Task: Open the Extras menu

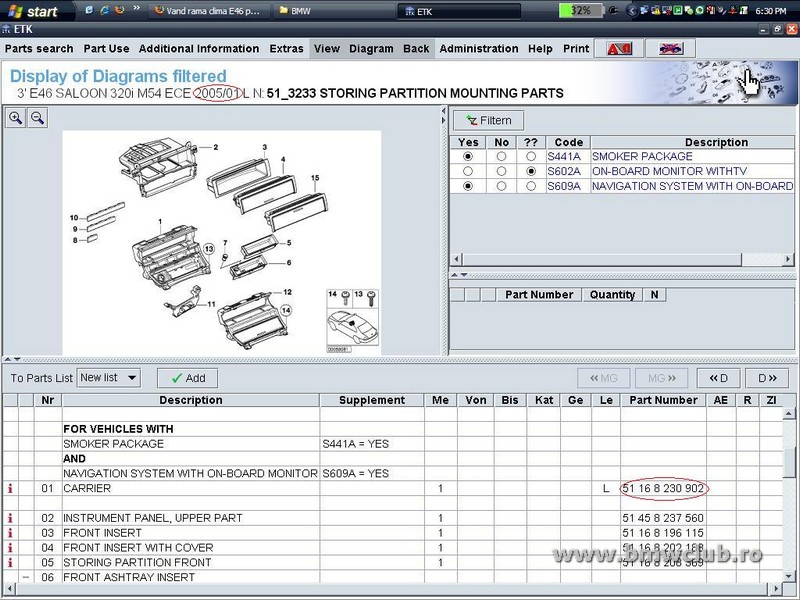Action: coord(286,48)
